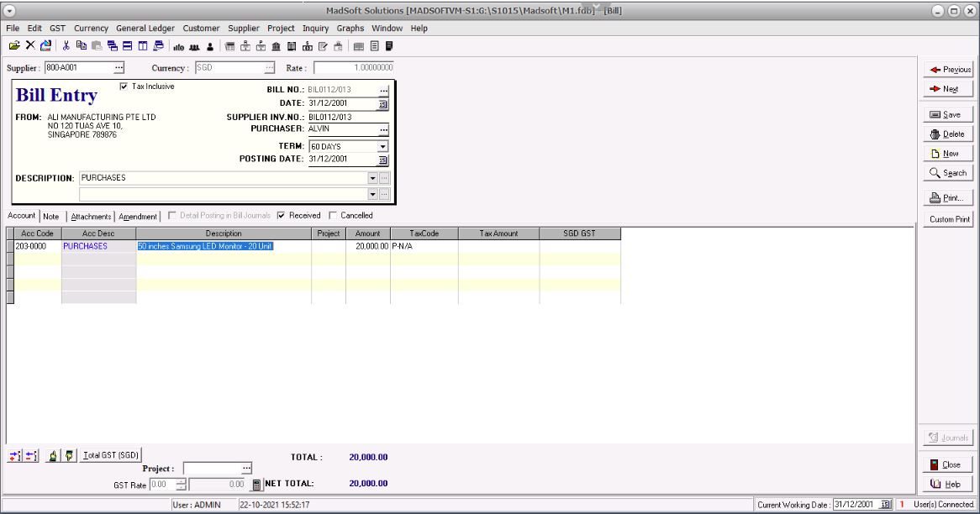Click the SUPPLIER INV.NO. input field
The height and width of the screenshot is (514, 980).
pyautogui.click(x=348, y=117)
